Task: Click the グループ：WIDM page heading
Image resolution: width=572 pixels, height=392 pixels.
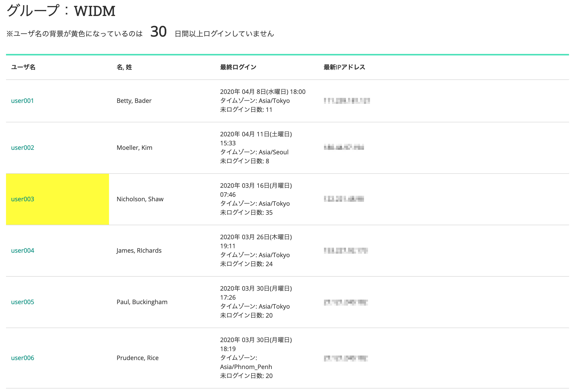Action: (61, 11)
